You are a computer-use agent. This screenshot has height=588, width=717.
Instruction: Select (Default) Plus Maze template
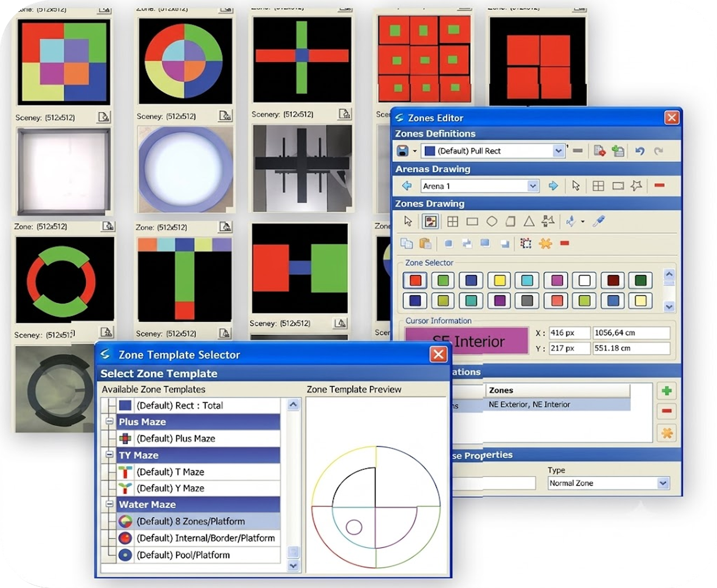[199, 438]
